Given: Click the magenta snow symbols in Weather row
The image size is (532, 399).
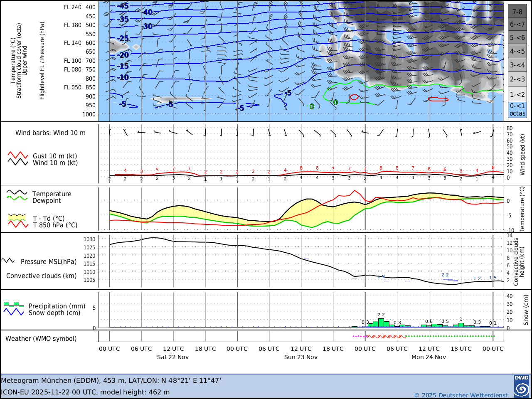Looking at the screenshot, I should (x=360, y=336).
